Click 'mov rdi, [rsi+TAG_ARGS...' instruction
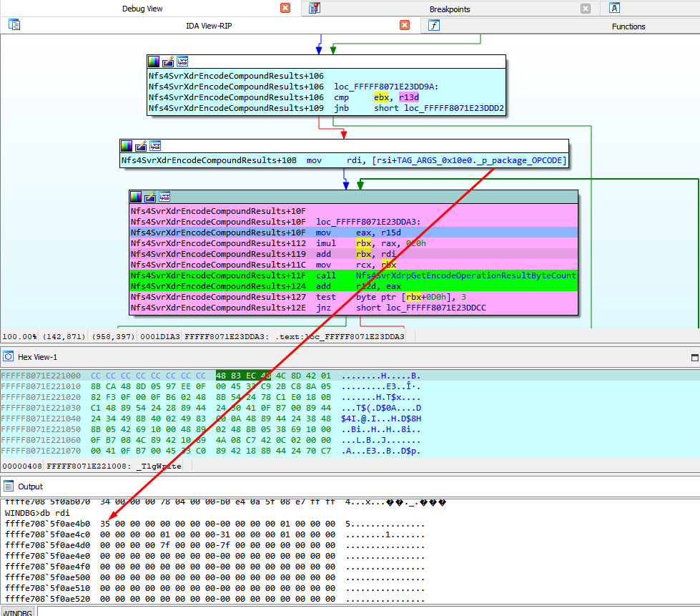The image size is (700, 616). click(x=344, y=160)
